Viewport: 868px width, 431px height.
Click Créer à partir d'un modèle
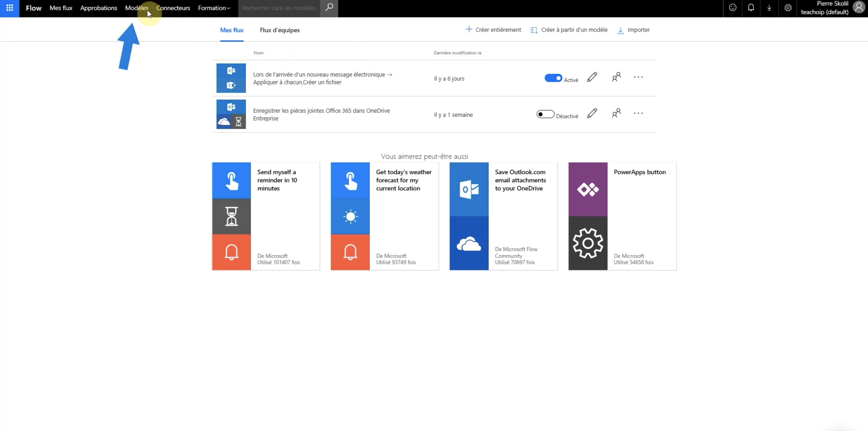coord(569,30)
